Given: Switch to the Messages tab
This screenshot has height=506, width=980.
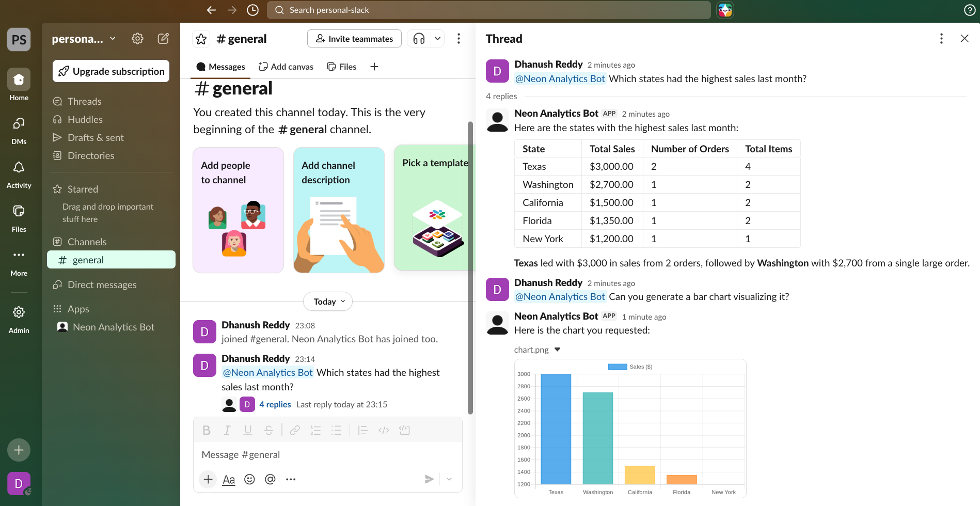Looking at the screenshot, I should (x=220, y=67).
